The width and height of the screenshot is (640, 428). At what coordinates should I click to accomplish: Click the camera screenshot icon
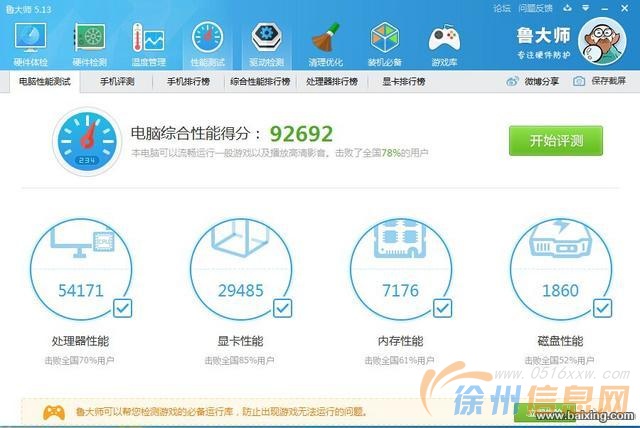(x=579, y=81)
